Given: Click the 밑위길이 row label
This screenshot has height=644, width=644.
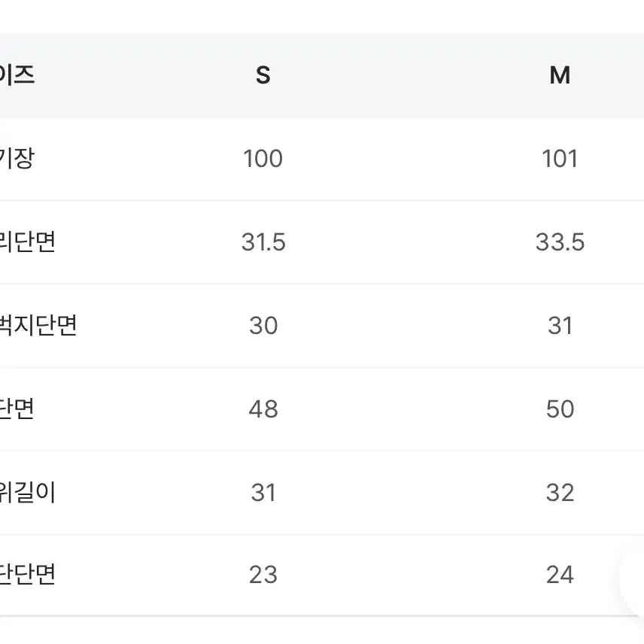Looking at the screenshot, I should [x=27, y=493].
